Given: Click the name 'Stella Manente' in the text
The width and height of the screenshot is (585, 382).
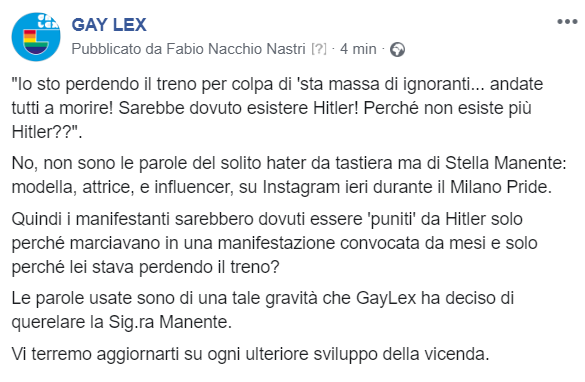Looking at the screenshot, I should (x=505, y=163).
